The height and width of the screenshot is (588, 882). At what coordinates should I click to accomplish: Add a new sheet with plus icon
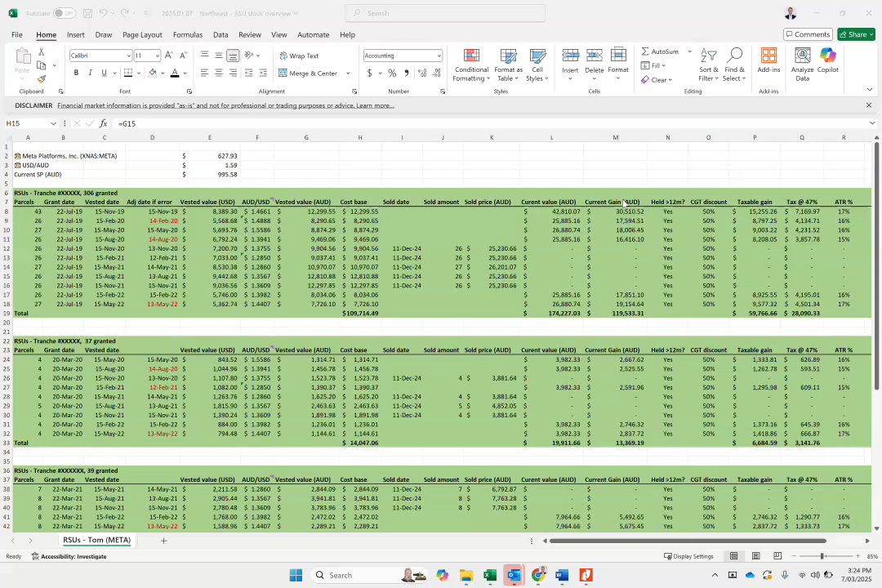(163, 541)
